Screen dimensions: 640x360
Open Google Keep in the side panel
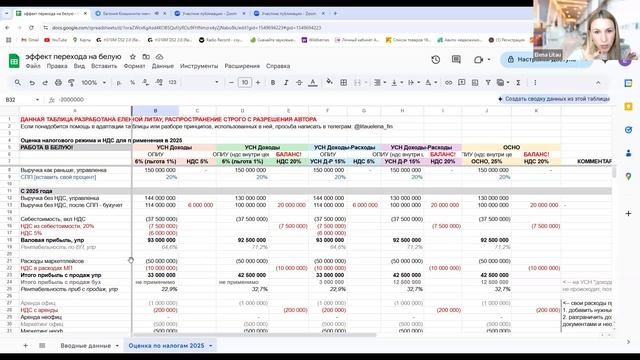[x=629, y=107]
